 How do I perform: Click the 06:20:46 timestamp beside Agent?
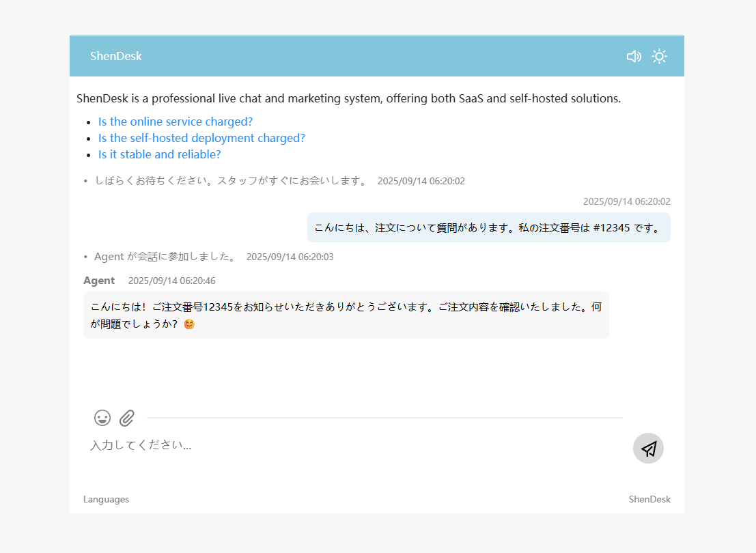tap(172, 281)
